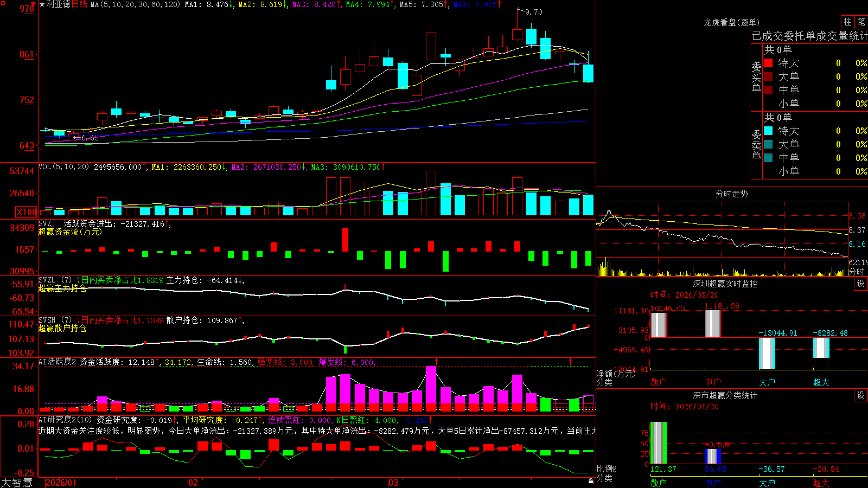Click the SVSH (7) indicator name
Image resolution: width=868 pixels, height=488 pixels.
(55, 320)
